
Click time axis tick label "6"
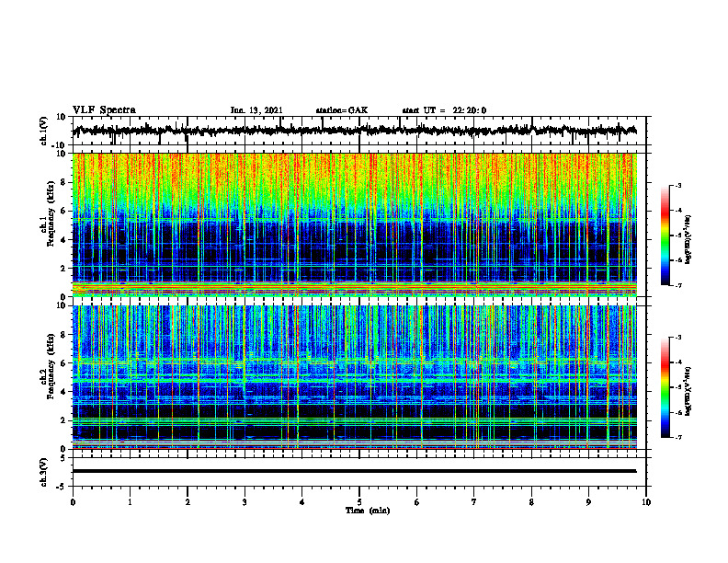pos(417,502)
